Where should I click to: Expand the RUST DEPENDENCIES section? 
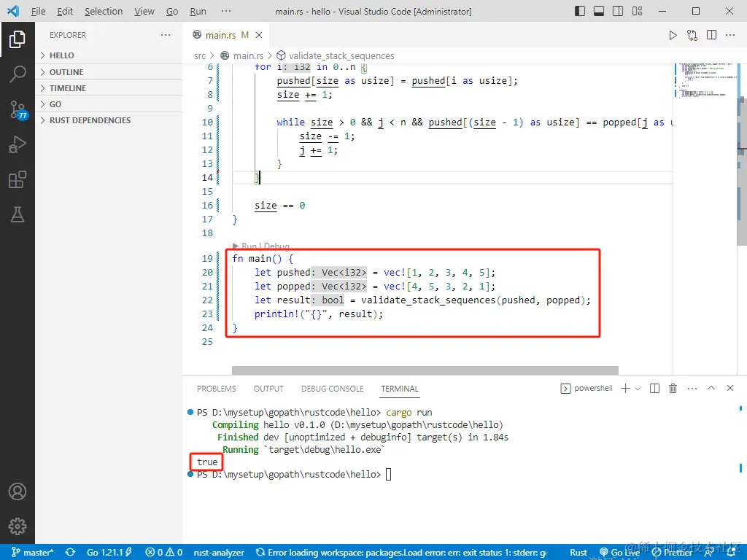pyautogui.click(x=109, y=120)
